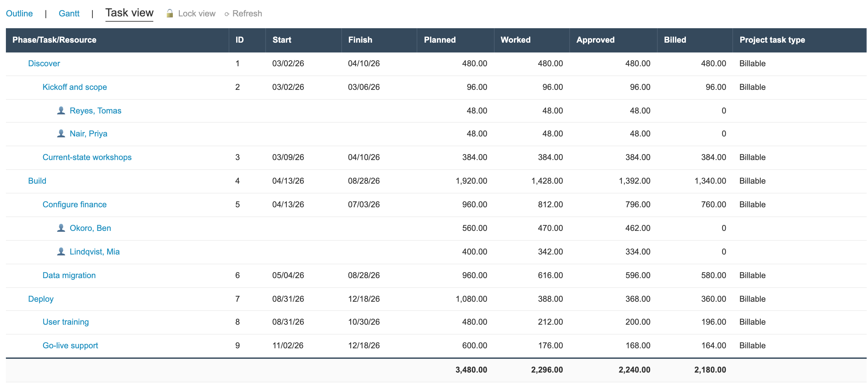
Task: Open the Data migration task
Action: tap(69, 275)
